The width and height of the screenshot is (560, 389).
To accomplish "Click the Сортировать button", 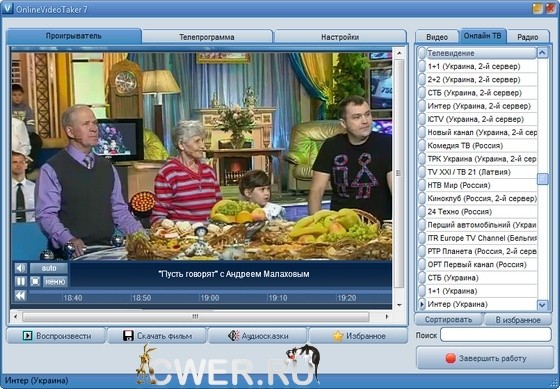I will [x=449, y=320].
